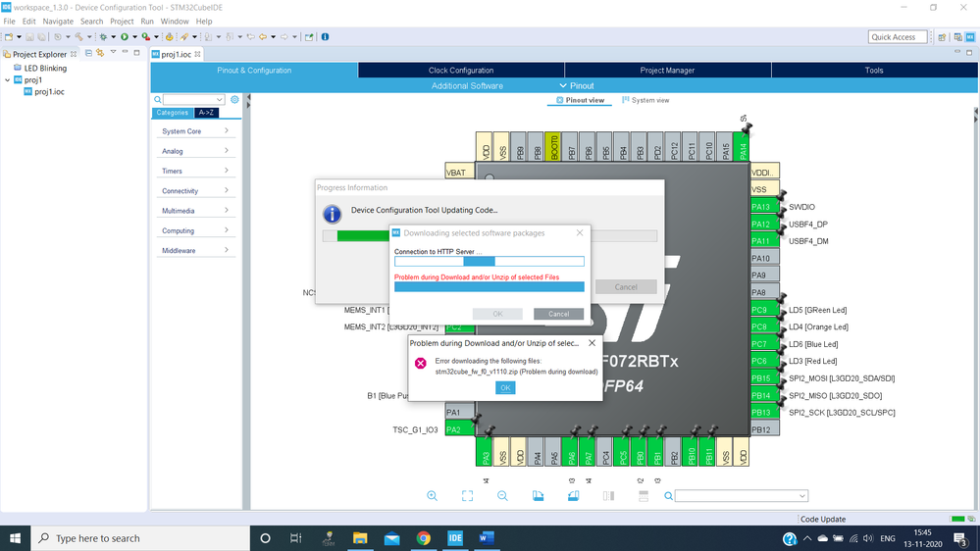Open Windows Start menu
The width and height of the screenshot is (980, 551).
tap(15, 538)
